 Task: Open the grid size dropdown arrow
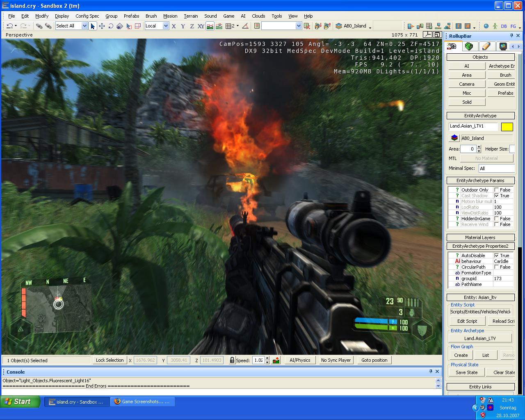(x=237, y=26)
